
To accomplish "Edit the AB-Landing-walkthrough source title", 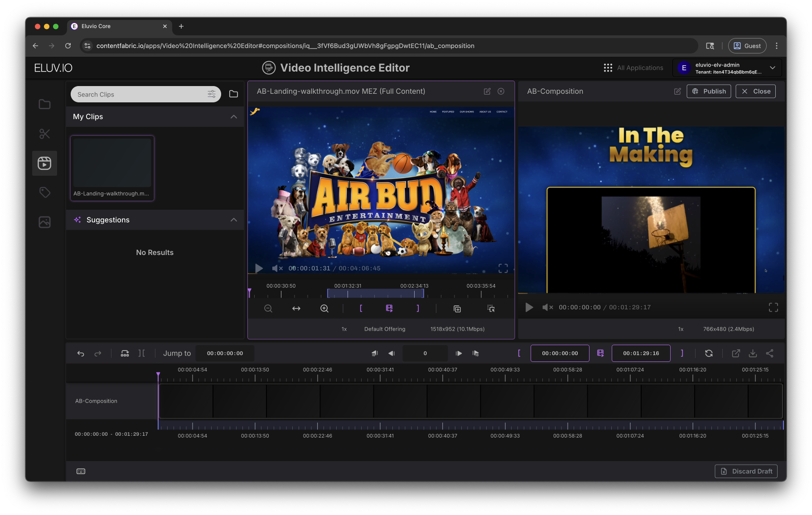I will 487,91.
